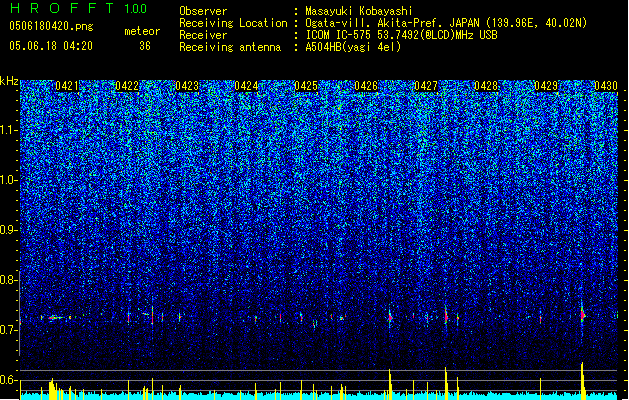Click the 0425 time marker
The height and width of the screenshot is (400, 629).
(x=306, y=86)
